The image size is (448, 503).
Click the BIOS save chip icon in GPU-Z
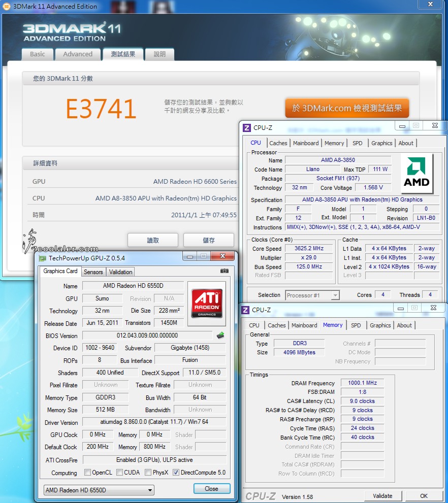click(x=220, y=336)
